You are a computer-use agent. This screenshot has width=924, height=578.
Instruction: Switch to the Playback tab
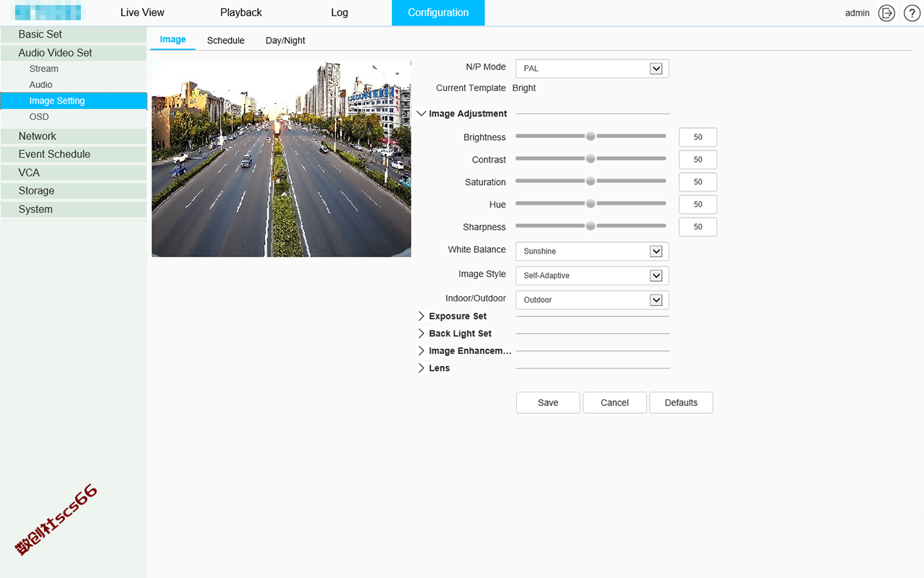[241, 12]
